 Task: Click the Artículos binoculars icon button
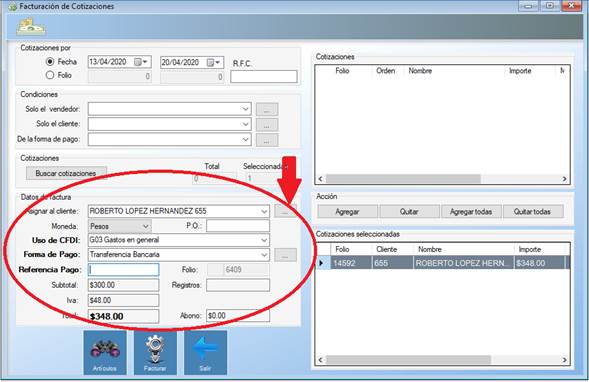pos(105,352)
